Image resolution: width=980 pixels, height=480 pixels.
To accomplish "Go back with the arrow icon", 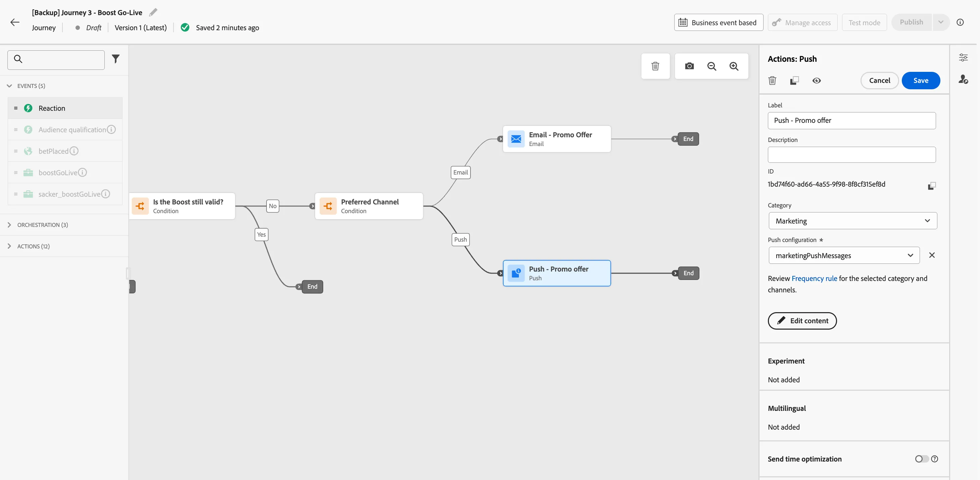I will click(x=15, y=22).
